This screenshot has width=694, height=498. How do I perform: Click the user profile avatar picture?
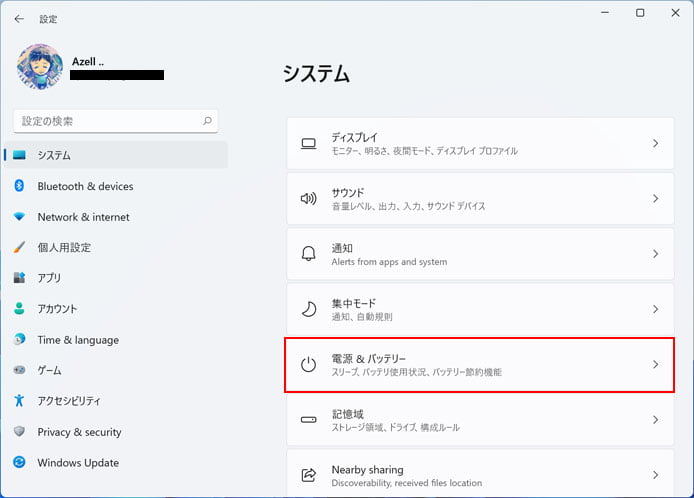(40, 67)
